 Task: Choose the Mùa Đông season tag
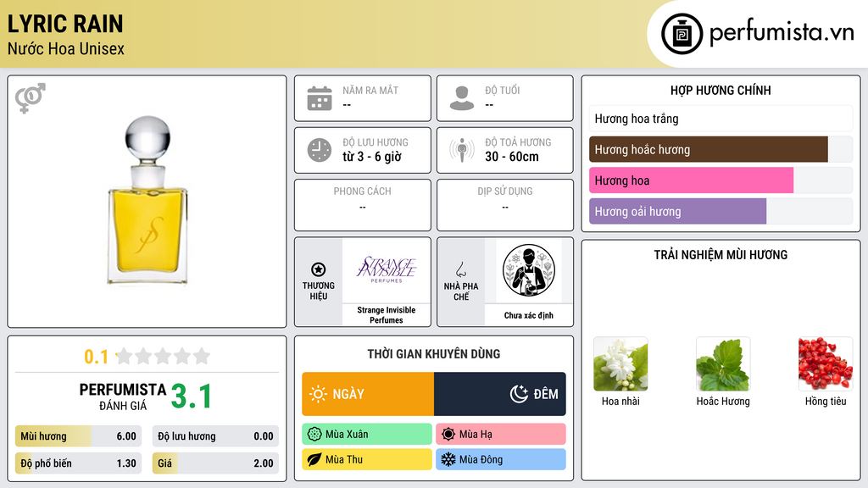(501, 460)
